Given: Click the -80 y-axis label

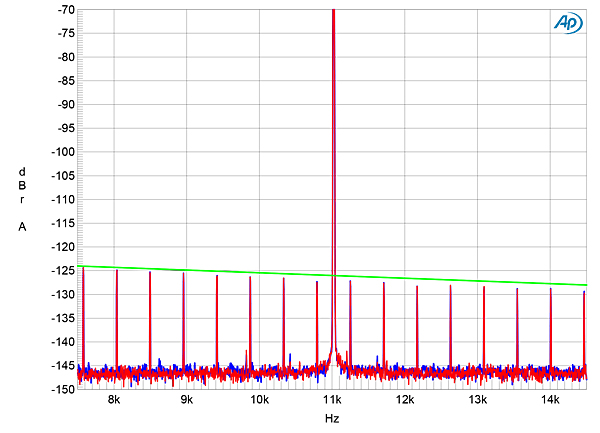Looking at the screenshot, I should 66,57.
